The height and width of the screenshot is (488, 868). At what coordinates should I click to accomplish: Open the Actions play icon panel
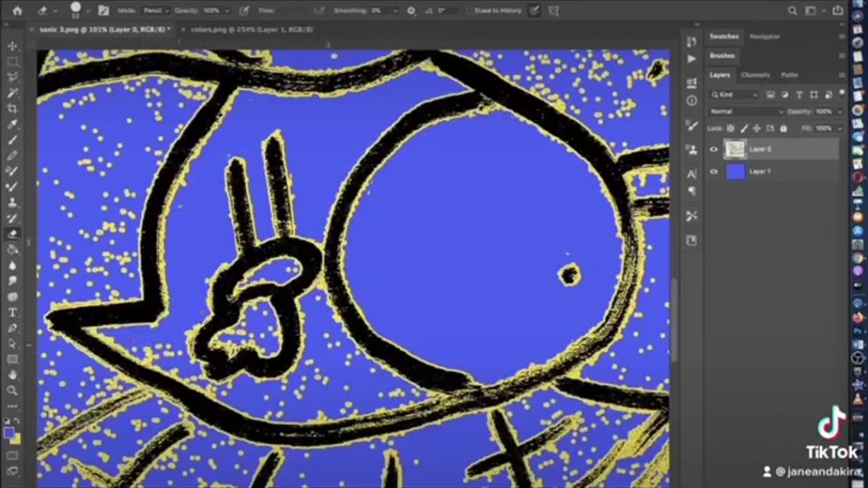coord(691,59)
